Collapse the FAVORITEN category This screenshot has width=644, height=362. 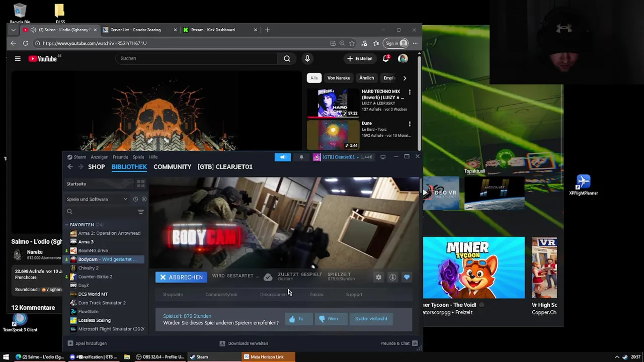pos(66,225)
